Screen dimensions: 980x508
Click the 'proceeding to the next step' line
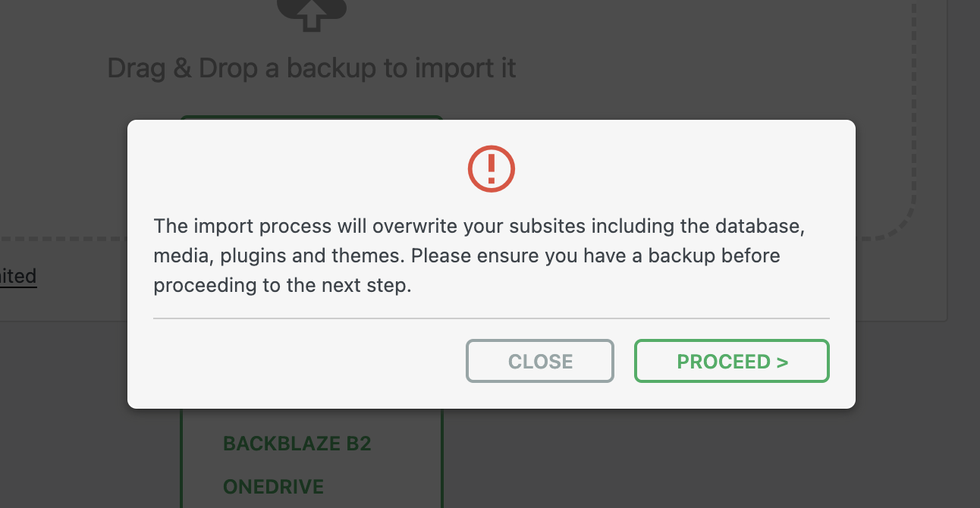click(282, 286)
